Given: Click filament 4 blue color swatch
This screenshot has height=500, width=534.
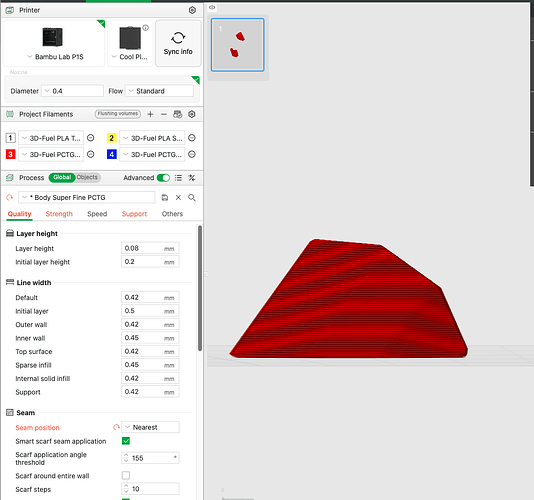Looking at the screenshot, I should coord(111,154).
